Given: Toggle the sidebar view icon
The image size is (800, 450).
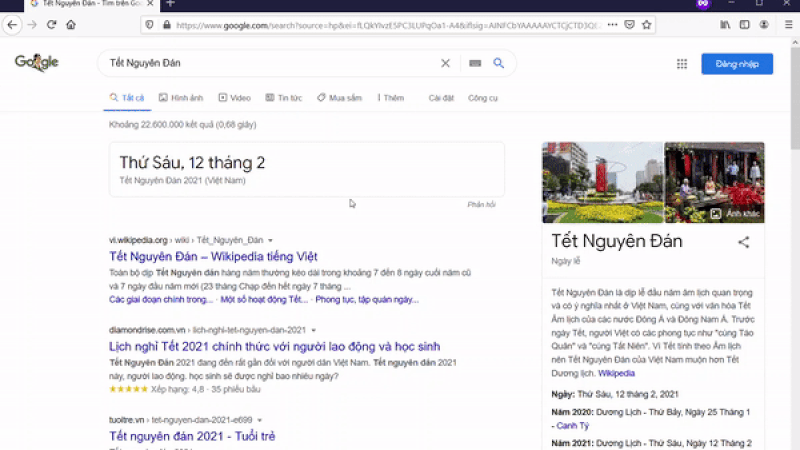Looking at the screenshot, I should click(x=744, y=24).
